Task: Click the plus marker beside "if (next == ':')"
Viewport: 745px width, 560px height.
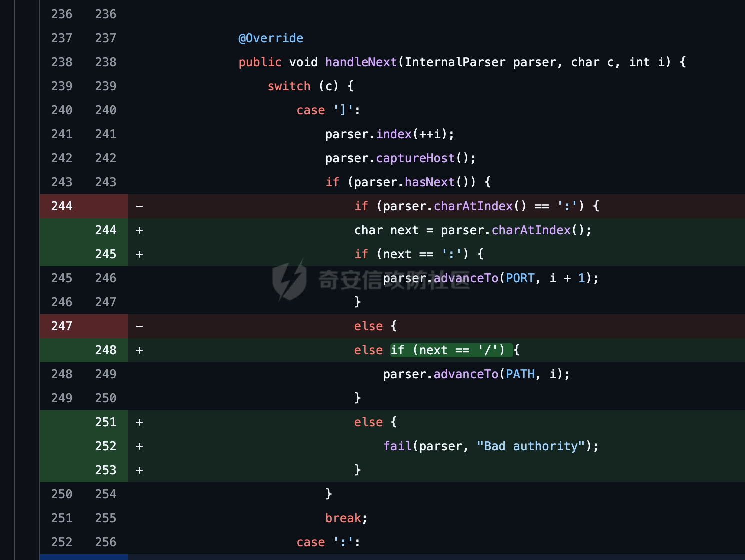Action: (x=140, y=254)
